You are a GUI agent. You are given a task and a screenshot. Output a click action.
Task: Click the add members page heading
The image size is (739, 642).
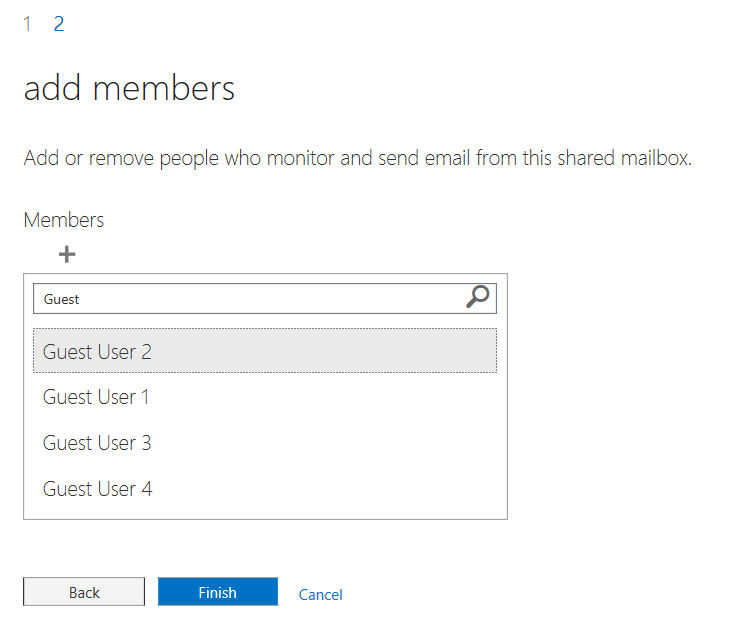point(129,88)
